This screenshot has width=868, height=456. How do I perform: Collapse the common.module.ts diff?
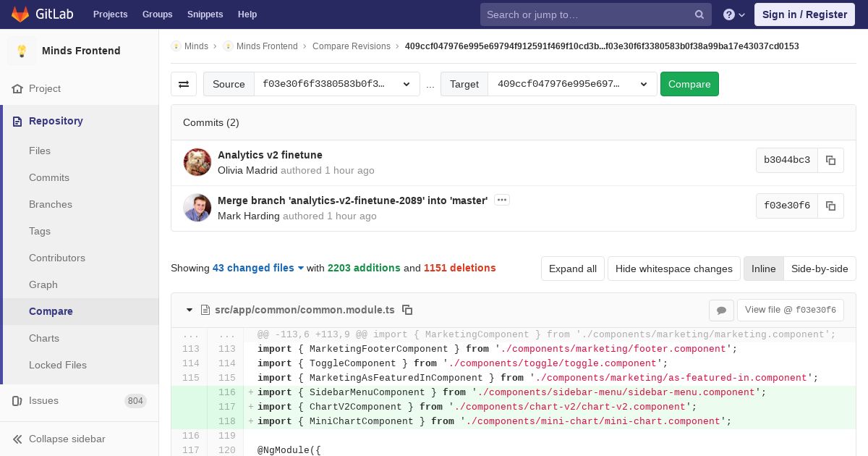[x=190, y=310]
